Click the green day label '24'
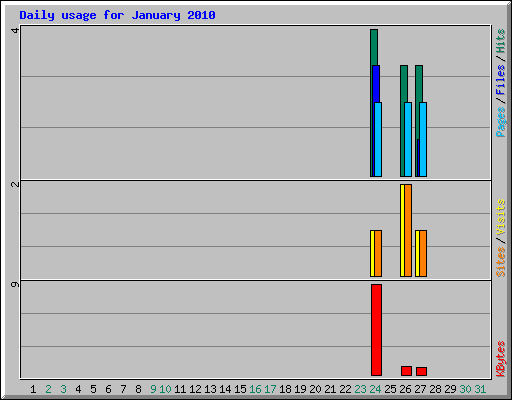512x400 pixels. pos(375,389)
